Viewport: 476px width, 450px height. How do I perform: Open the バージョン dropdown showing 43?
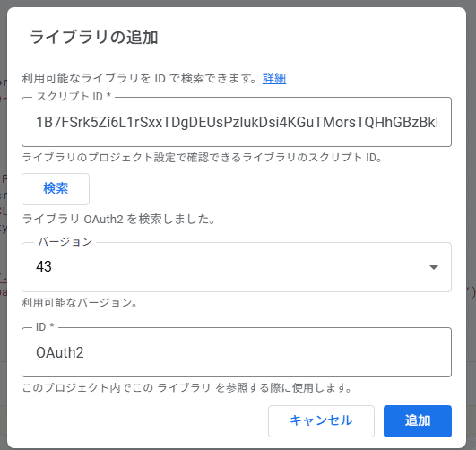click(x=237, y=267)
